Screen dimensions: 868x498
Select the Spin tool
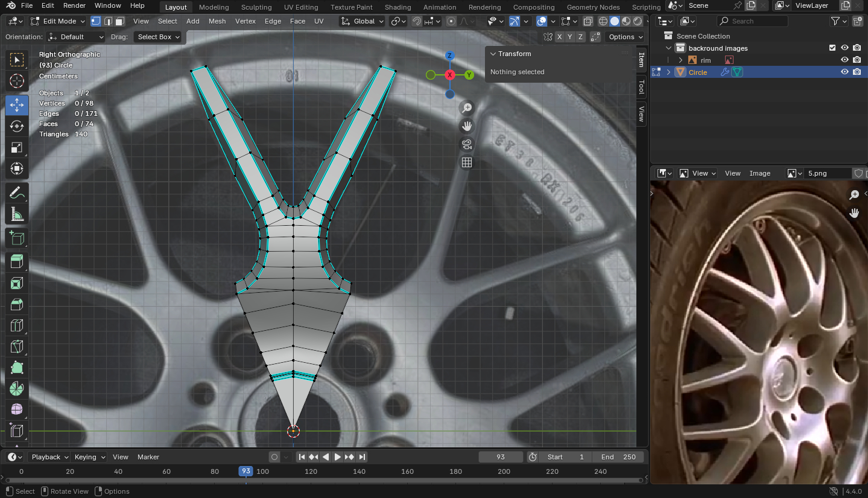click(x=17, y=389)
